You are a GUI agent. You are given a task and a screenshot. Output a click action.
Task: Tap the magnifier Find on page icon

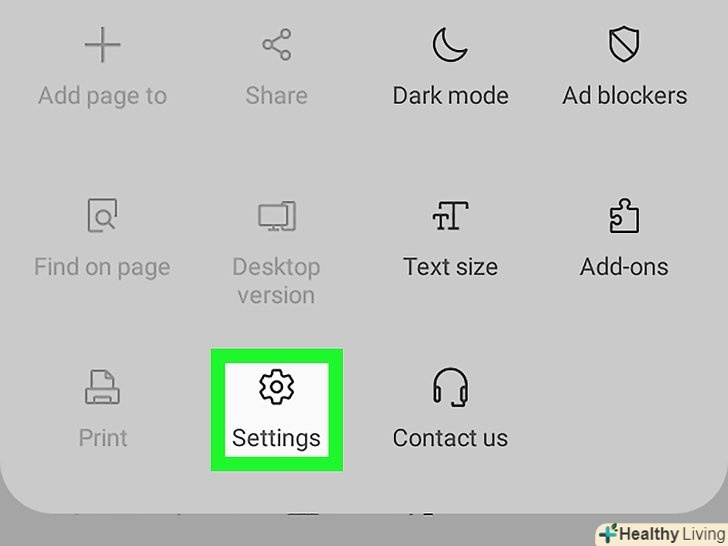(x=102, y=215)
